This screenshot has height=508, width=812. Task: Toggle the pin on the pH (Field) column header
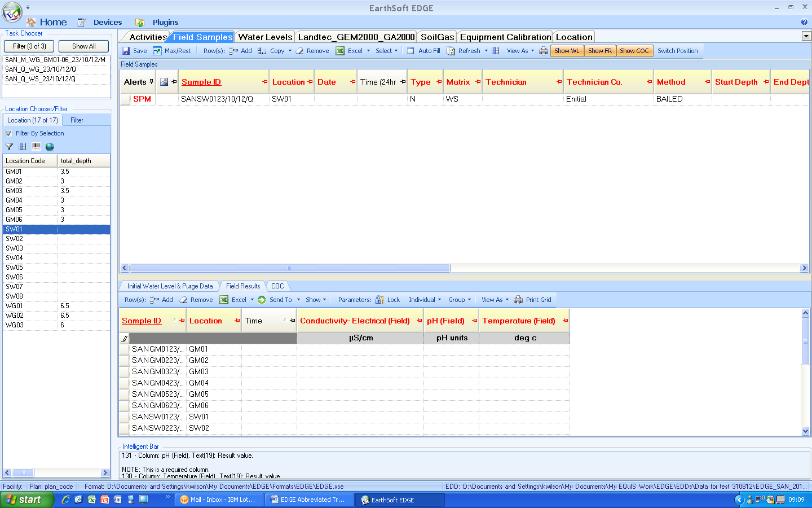point(475,321)
